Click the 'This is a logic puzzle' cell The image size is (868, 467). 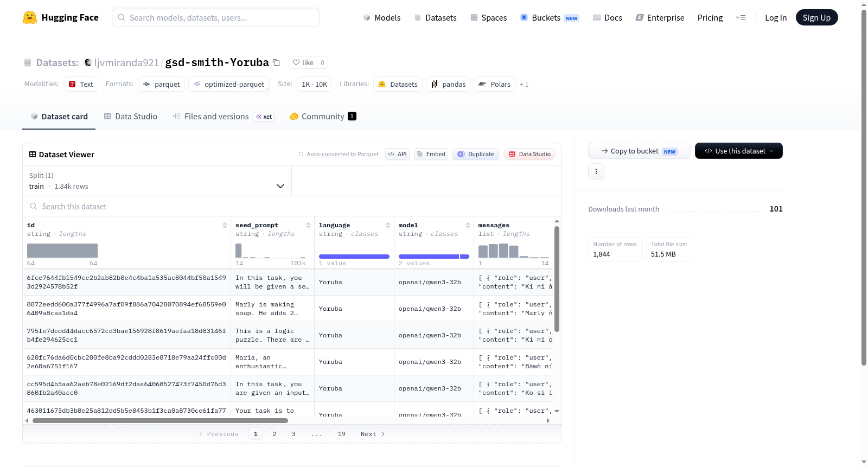tap(272, 335)
